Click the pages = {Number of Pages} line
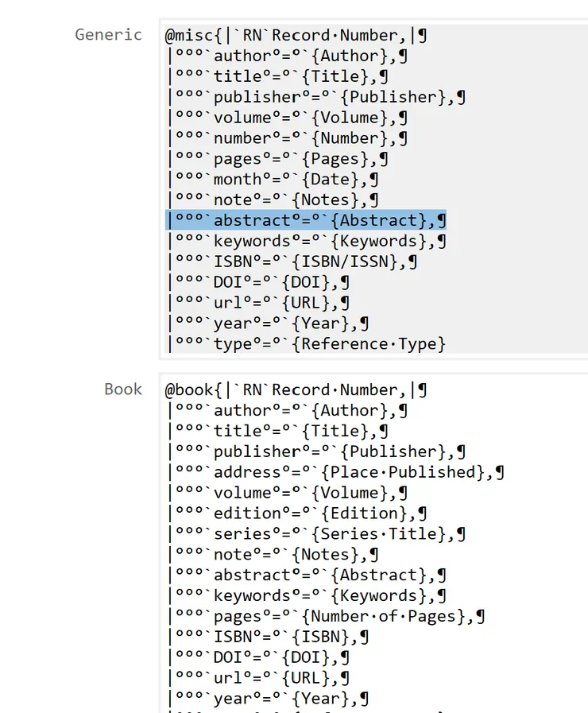 327,617
